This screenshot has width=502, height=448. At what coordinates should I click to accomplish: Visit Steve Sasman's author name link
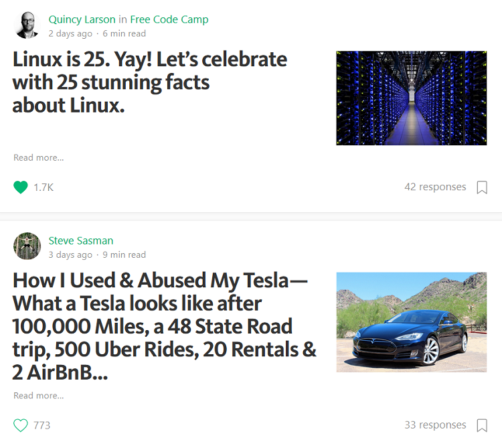point(81,240)
